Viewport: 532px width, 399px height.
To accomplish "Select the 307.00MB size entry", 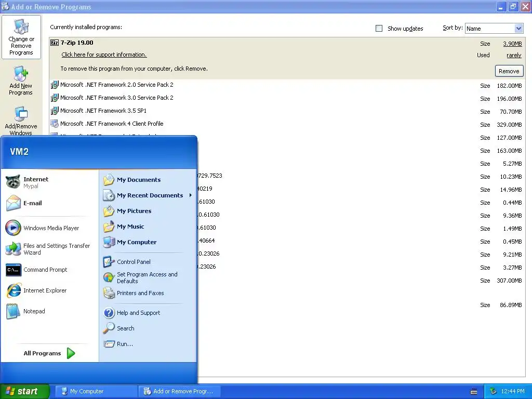I will (x=509, y=281).
